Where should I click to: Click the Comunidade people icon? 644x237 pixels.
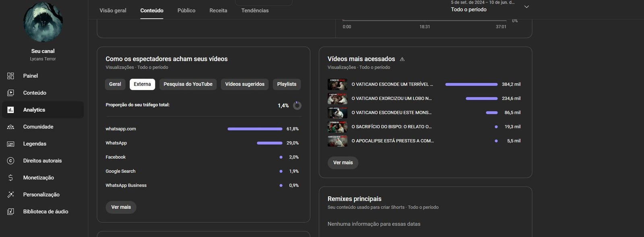[x=10, y=127]
